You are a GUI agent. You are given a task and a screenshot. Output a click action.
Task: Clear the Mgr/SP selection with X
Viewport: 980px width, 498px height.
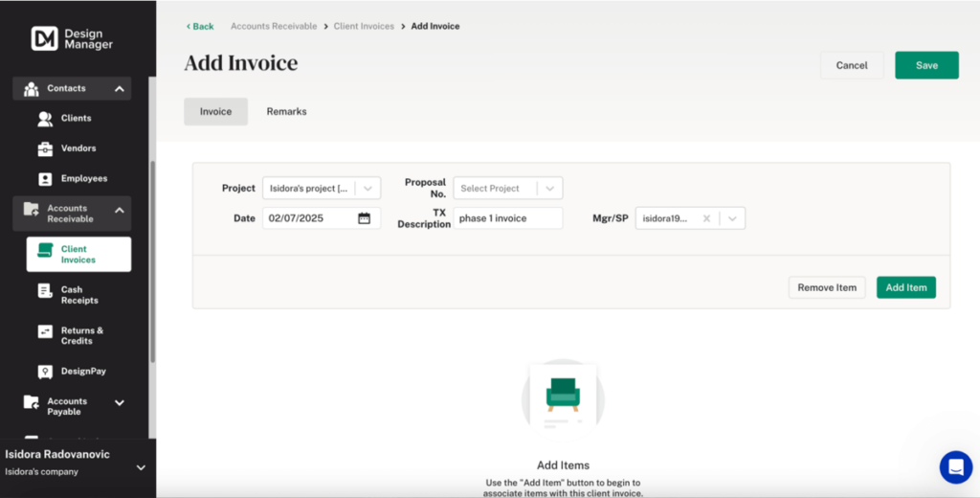point(707,218)
